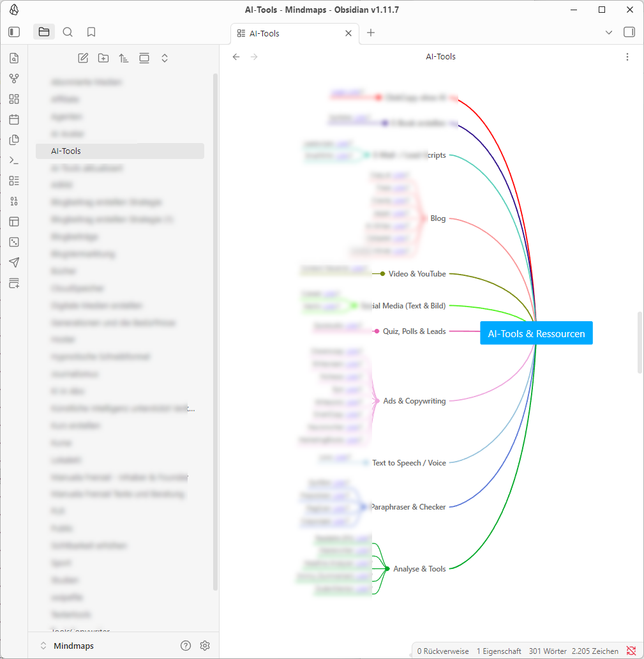Open the search panel
The image size is (644, 659).
pos(68,32)
